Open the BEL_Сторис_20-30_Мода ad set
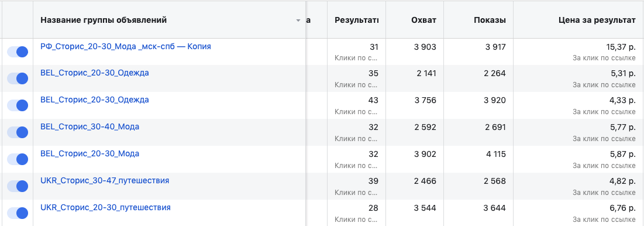The height and width of the screenshot is (226, 644). point(89,153)
